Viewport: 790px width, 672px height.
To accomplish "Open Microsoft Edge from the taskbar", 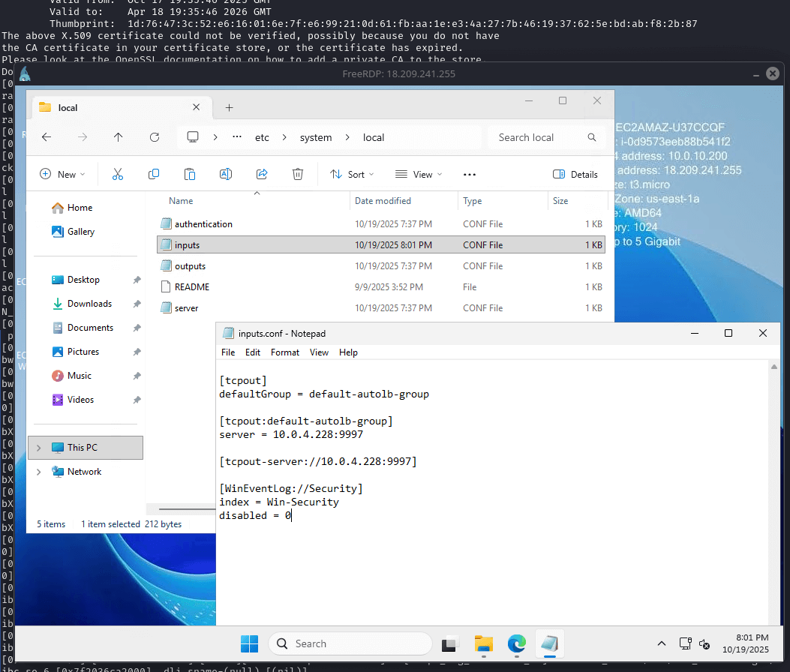I will tap(516, 643).
